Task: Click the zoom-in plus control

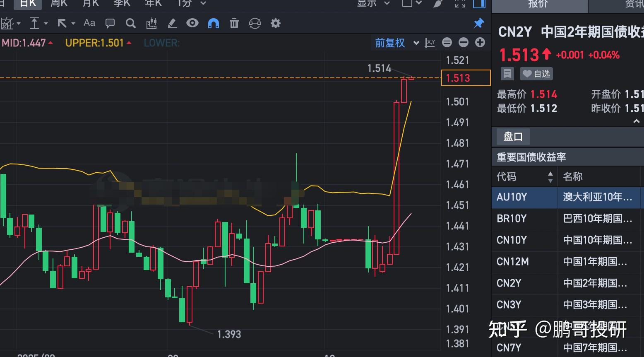Action: [x=480, y=42]
